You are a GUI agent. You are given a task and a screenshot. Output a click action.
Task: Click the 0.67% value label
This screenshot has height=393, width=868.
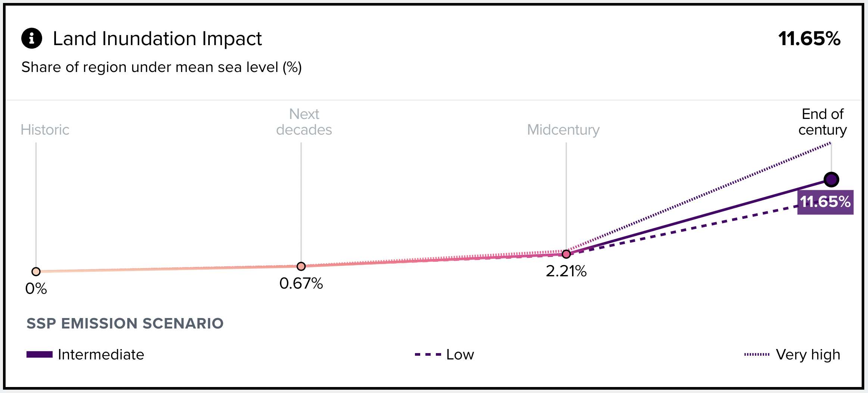[301, 283]
